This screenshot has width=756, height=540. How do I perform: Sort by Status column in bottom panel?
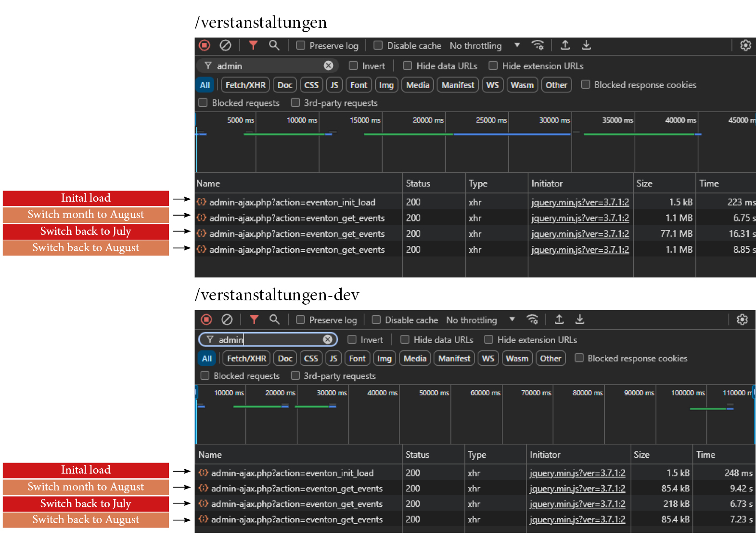point(433,454)
